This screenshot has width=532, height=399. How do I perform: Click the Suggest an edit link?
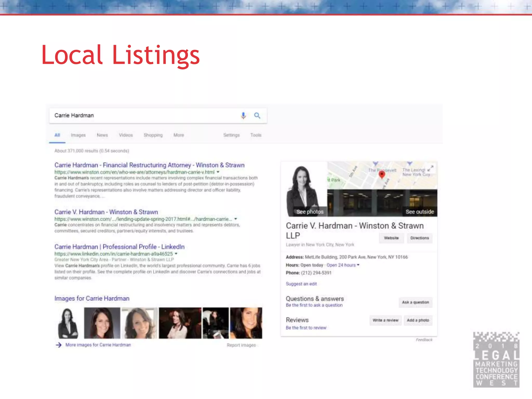[x=301, y=284]
